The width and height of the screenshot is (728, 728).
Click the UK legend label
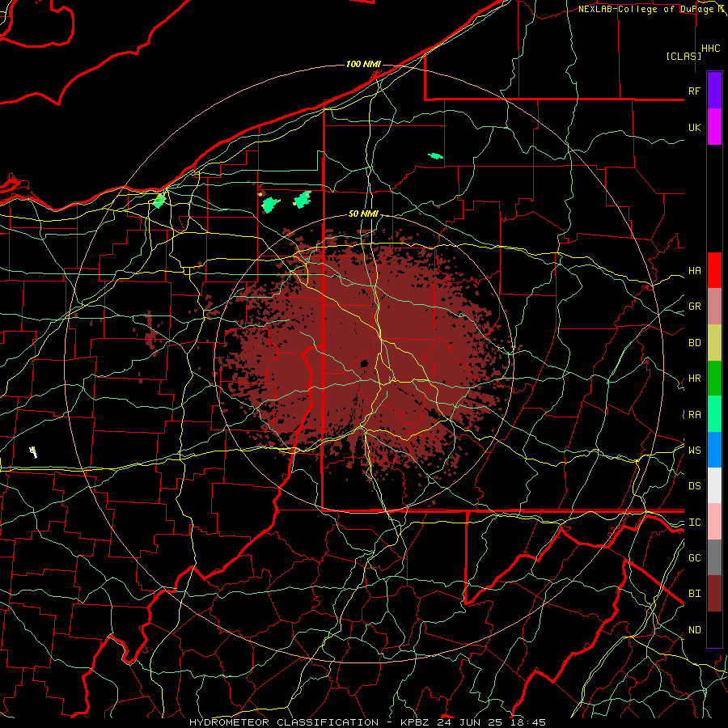(x=694, y=127)
